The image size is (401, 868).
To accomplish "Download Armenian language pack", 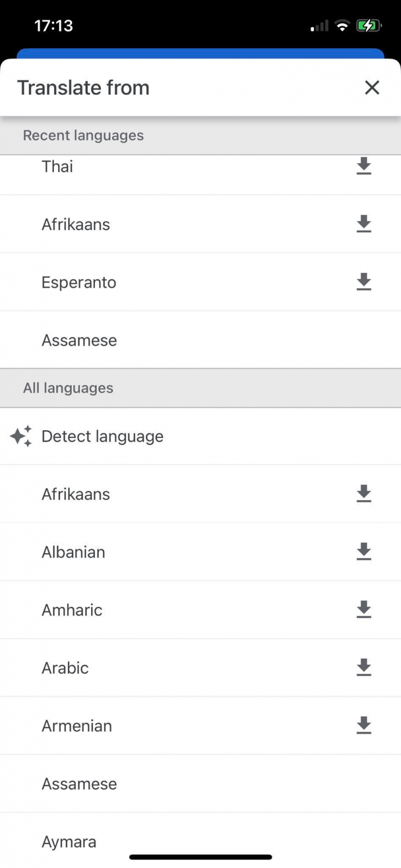I will (x=364, y=725).
